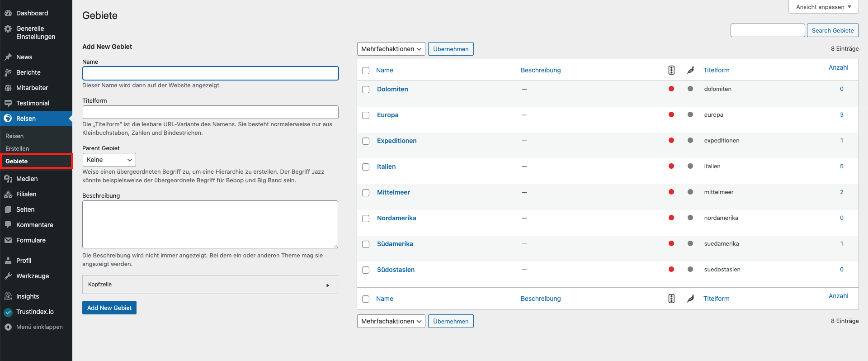Click the Medien media icon in sidebar
868x361 pixels.
click(x=8, y=179)
